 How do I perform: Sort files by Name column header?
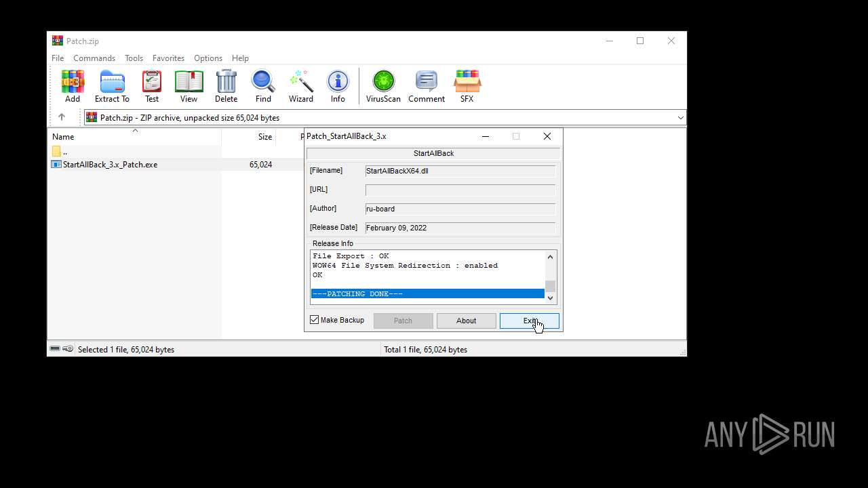(134, 136)
